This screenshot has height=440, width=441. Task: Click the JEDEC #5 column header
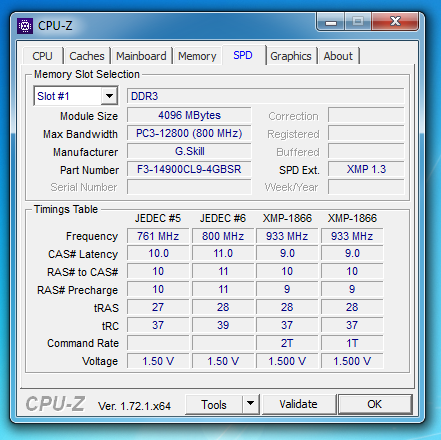[x=158, y=218]
